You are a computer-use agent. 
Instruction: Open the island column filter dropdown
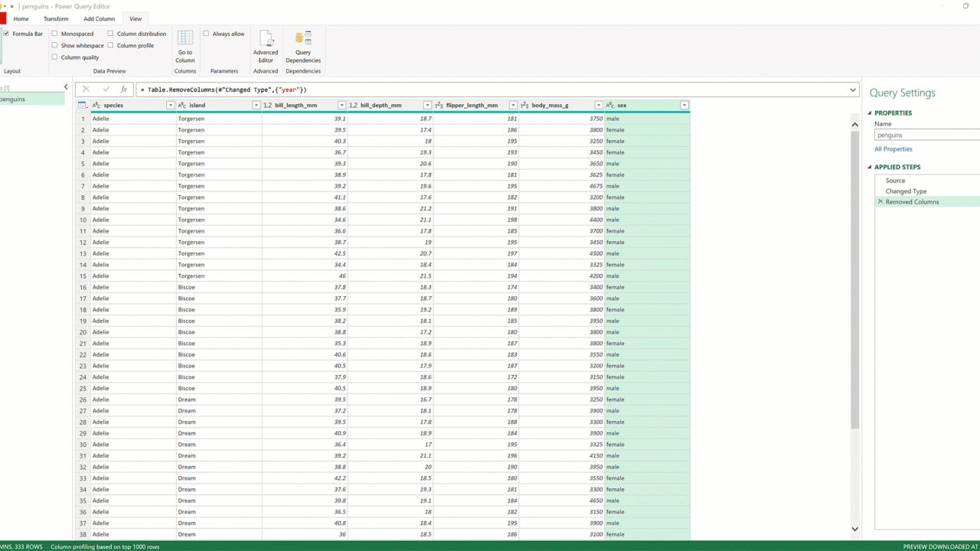point(256,106)
